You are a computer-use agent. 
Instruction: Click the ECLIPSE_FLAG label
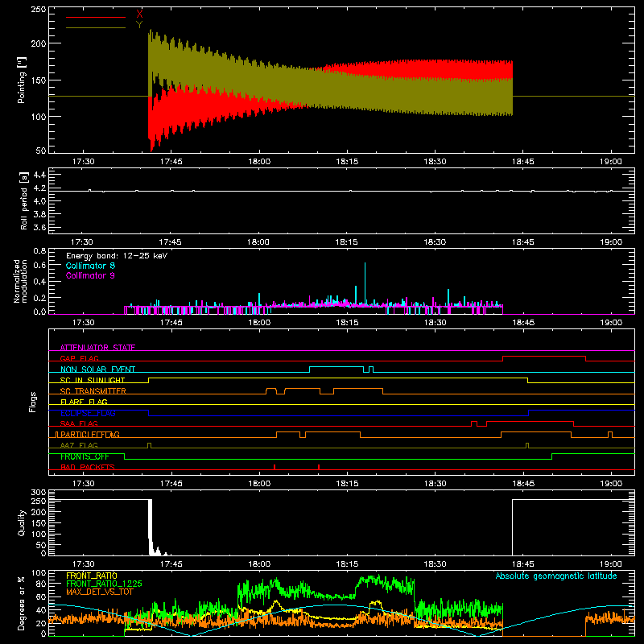coord(89,413)
